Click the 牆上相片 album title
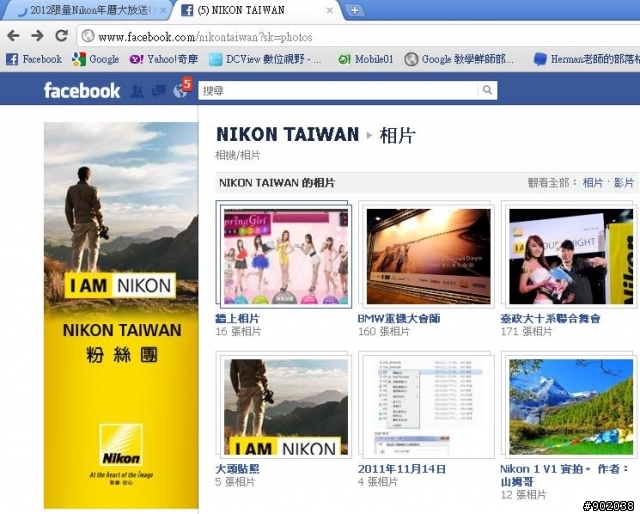Viewport: 640px width, 514px height. [237, 318]
